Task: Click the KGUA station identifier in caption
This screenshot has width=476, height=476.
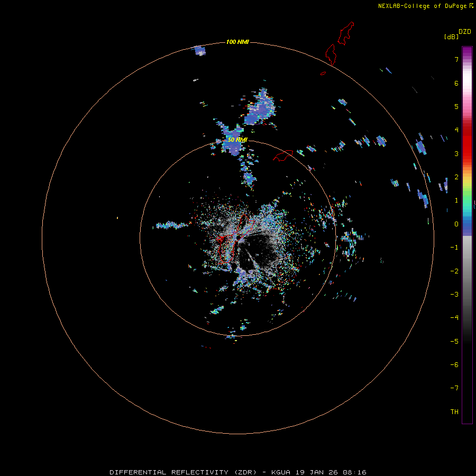Action: point(281,472)
